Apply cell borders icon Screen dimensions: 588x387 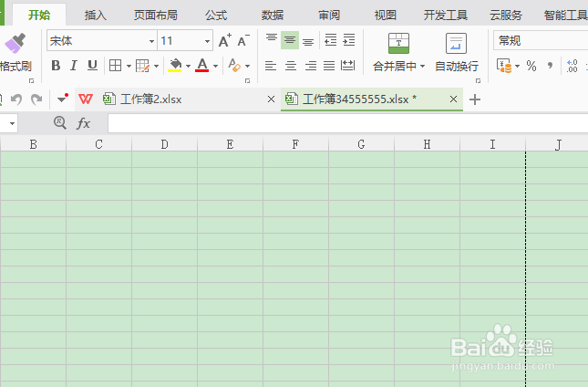(x=115, y=66)
